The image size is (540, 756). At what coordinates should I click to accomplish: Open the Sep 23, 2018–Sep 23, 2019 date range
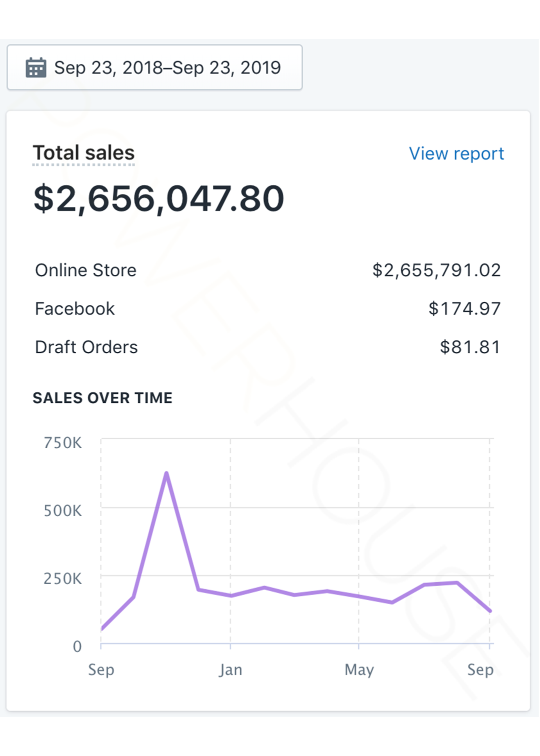point(167,67)
